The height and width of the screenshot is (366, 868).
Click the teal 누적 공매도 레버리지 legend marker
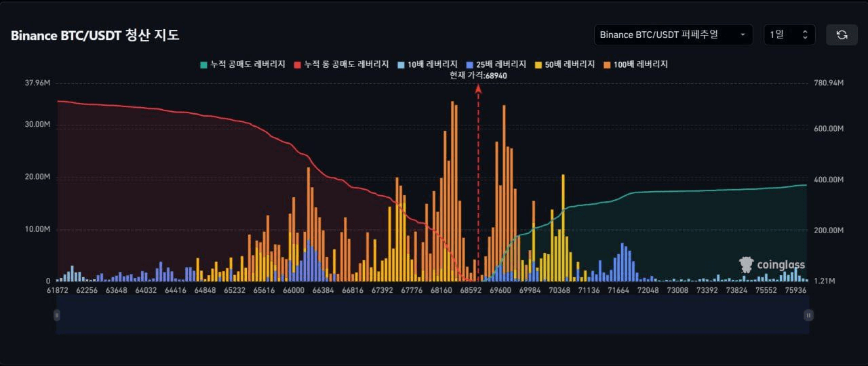pyautogui.click(x=203, y=64)
